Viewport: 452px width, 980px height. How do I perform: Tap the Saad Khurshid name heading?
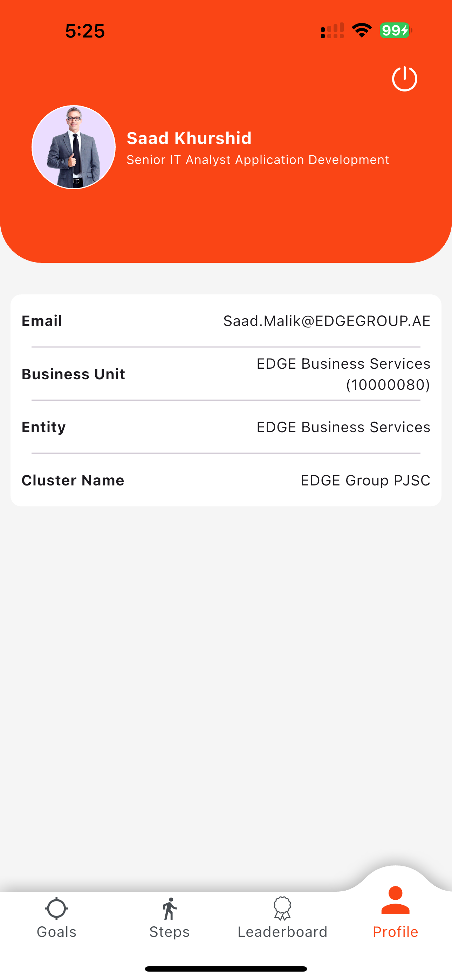pyautogui.click(x=189, y=138)
